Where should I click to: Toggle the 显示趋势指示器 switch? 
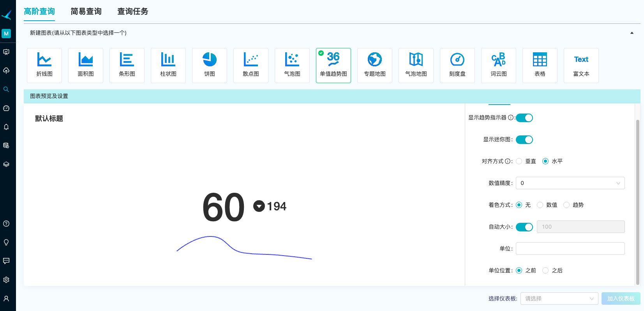click(x=524, y=118)
